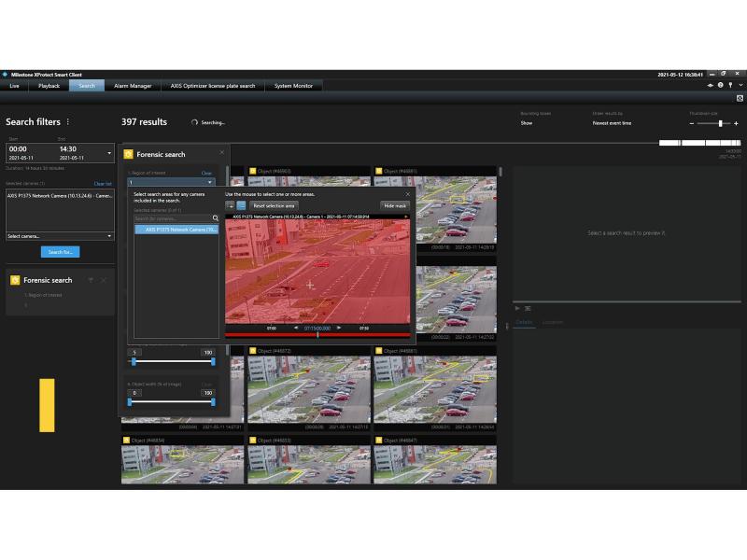Click the list icon next to preview play

[x=528, y=309]
